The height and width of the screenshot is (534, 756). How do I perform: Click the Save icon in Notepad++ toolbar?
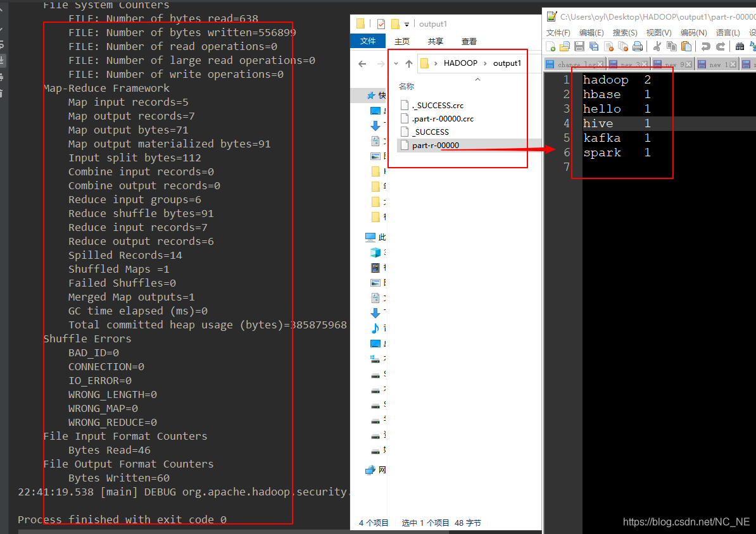click(579, 46)
